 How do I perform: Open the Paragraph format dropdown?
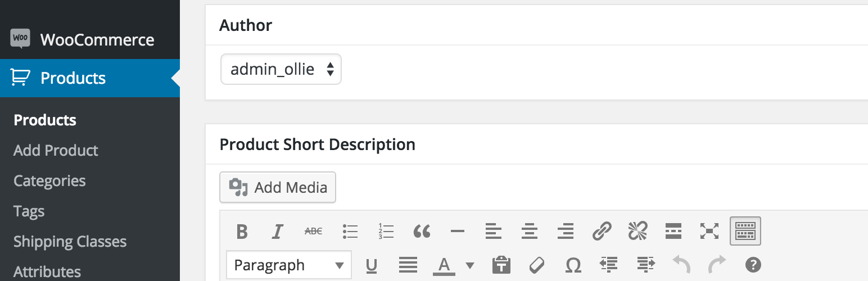(288, 265)
